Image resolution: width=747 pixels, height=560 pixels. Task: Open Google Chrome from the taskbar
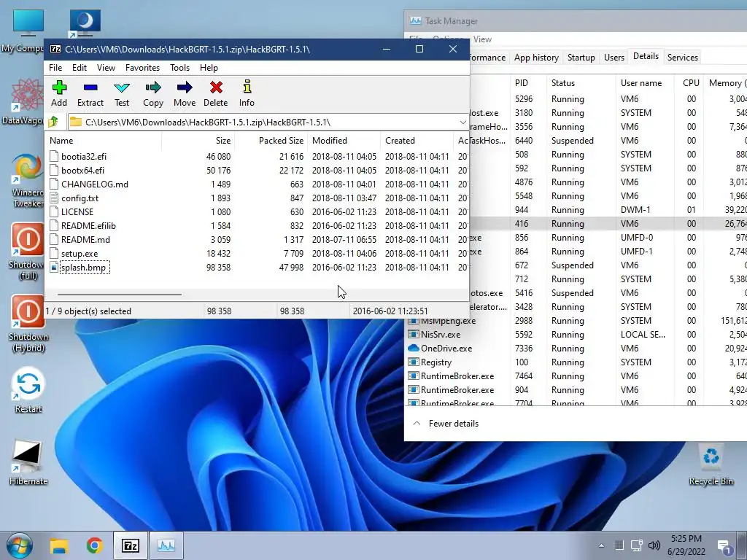point(95,545)
